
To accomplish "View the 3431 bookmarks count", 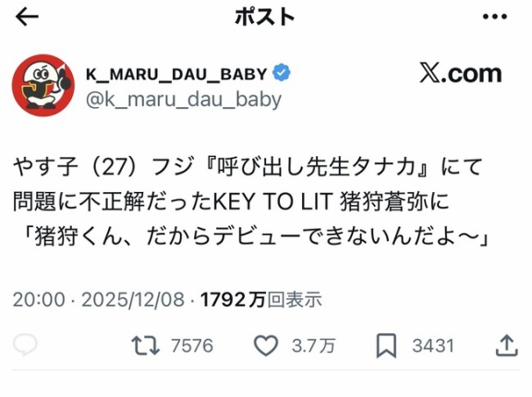I will tap(433, 346).
